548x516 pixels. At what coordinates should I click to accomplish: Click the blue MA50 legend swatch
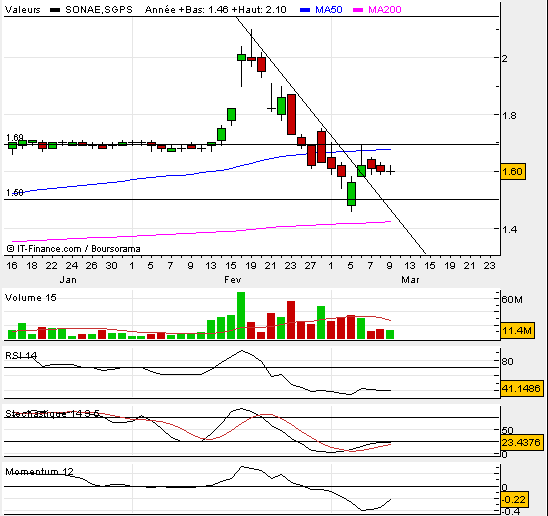(x=305, y=10)
